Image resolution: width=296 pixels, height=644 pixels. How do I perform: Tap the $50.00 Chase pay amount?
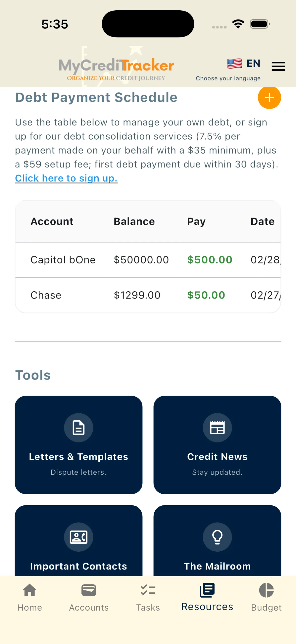206,295
